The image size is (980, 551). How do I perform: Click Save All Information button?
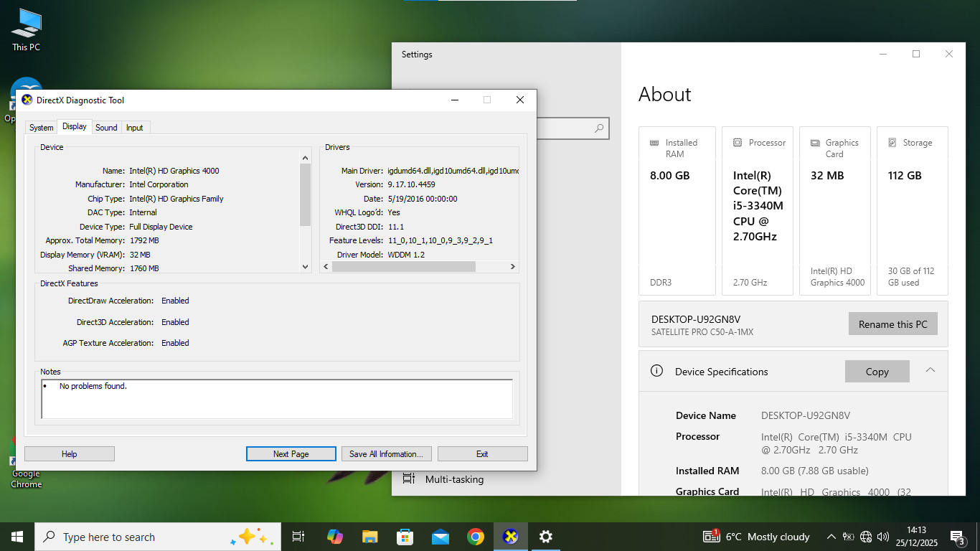click(x=386, y=453)
